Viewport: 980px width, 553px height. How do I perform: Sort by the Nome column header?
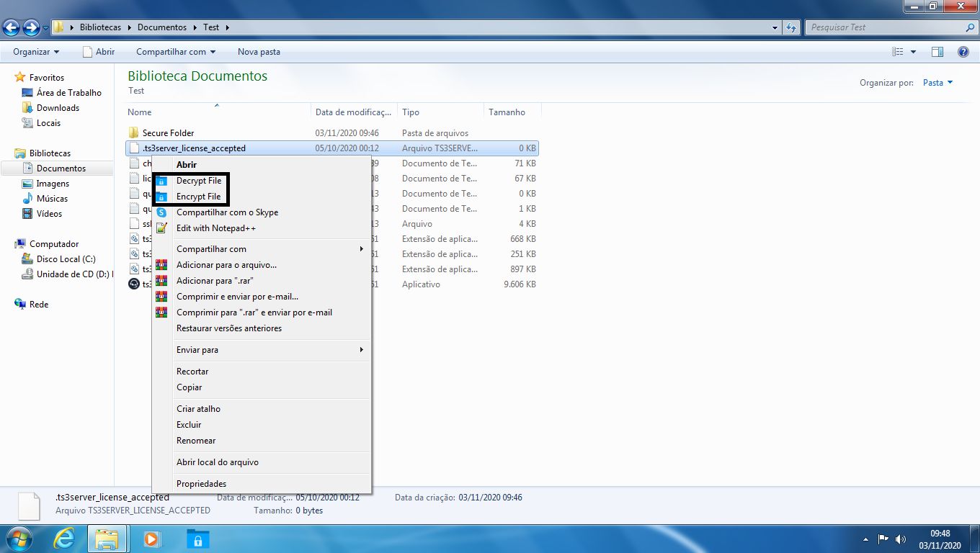tap(217, 112)
